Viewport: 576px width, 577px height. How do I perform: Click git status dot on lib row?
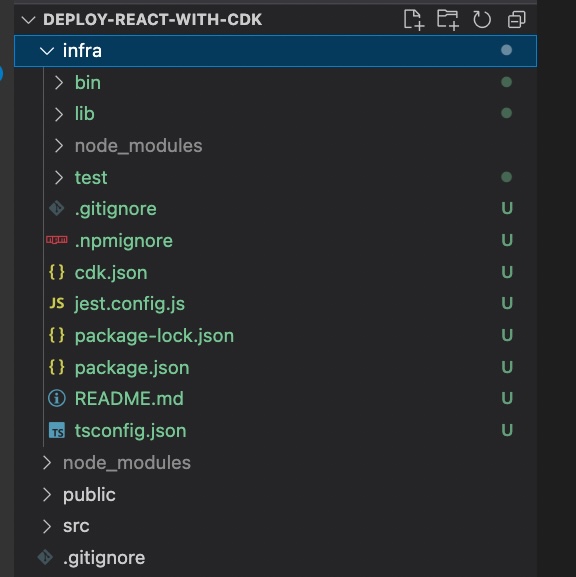pos(506,113)
